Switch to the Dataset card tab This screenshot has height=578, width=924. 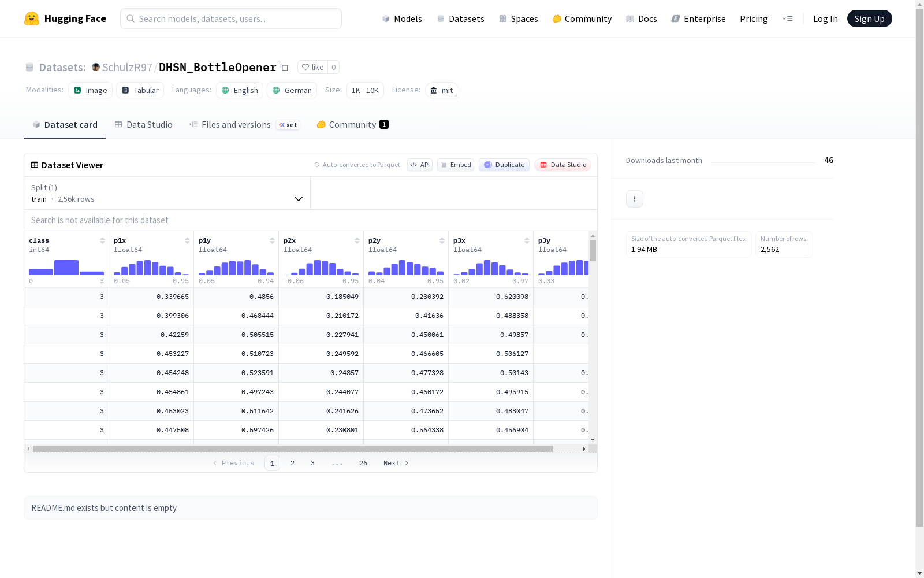click(x=65, y=125)
